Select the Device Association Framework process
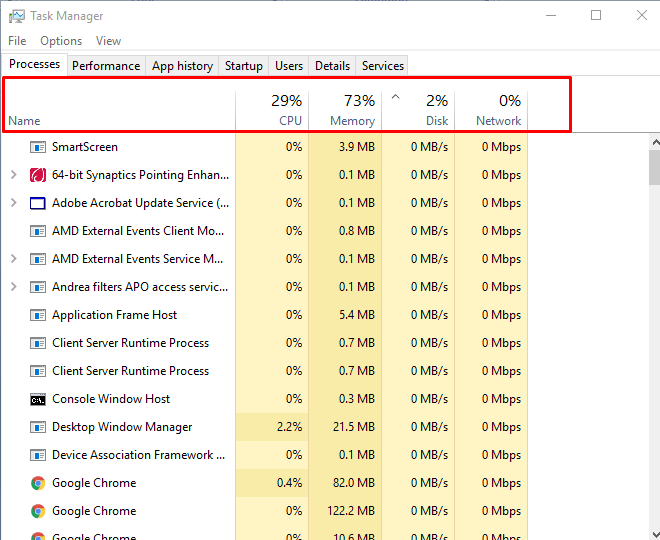The image size is (660, 540). (x=265, y=455)
